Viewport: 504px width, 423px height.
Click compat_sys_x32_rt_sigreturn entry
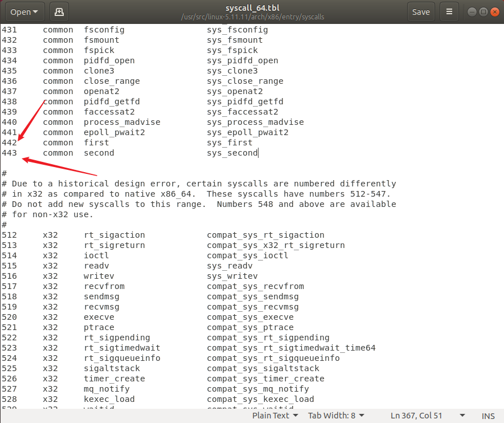point(276,245)
